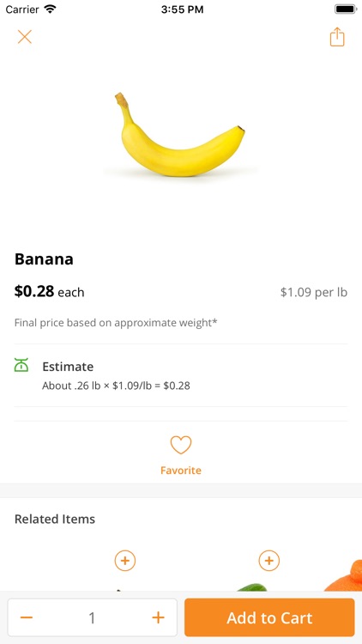Toggle the Favorite heart icon
The width and height of the screenshot is (362, 644).
[181, 445]
